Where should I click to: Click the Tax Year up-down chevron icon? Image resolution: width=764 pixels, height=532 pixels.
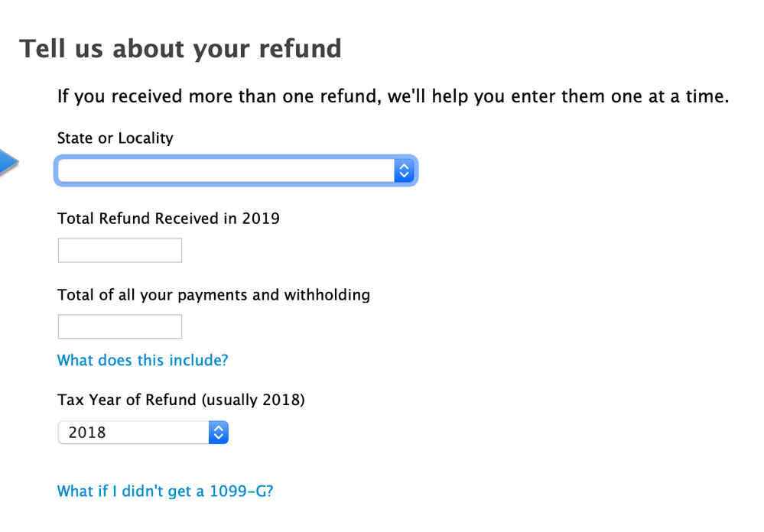[219, 433]
